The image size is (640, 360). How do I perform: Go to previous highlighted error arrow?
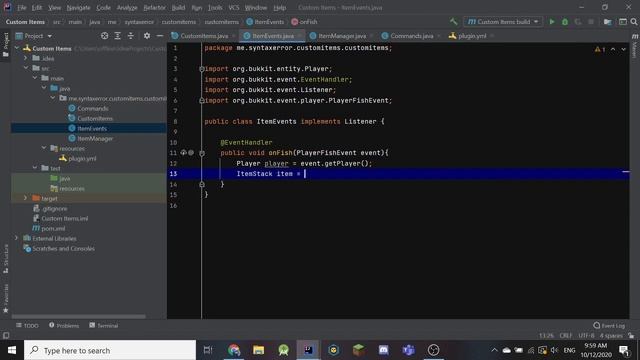[x=613, y=49]
